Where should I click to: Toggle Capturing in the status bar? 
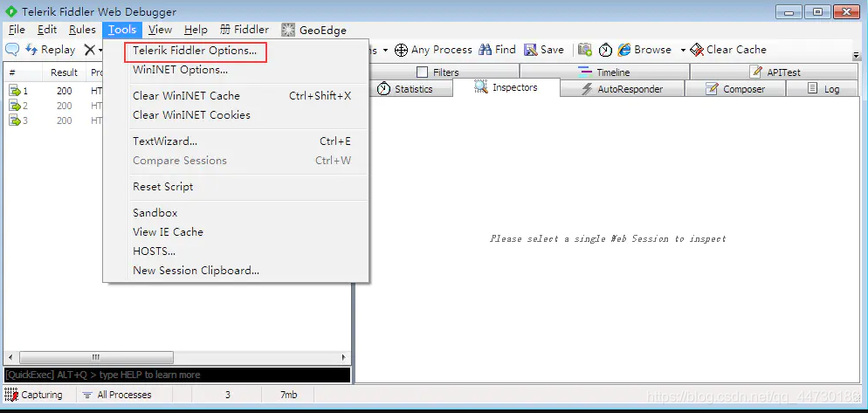click(34, 395)
